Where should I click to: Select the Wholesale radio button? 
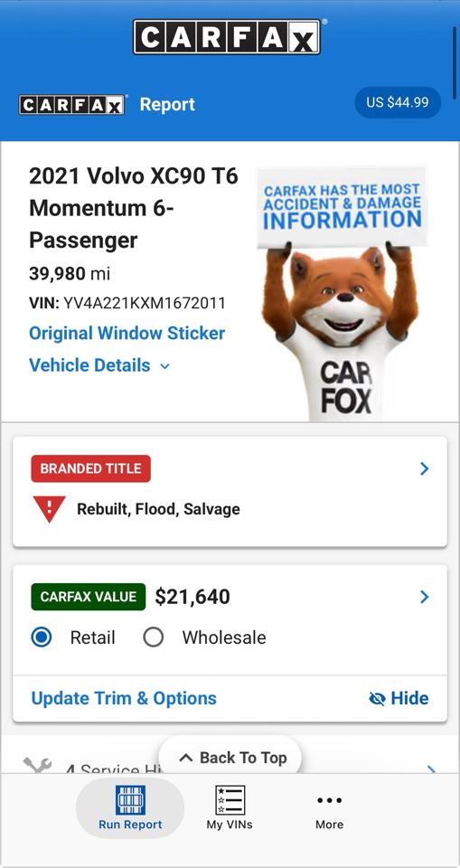[153, 637]
